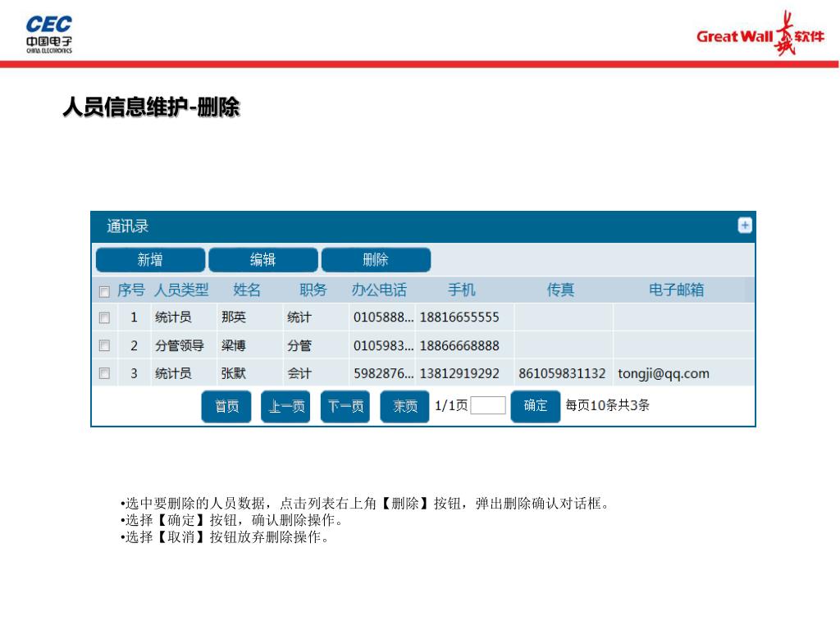The width and height of the screenshot is (840, 630).
Task: Select the name cell 张默
Action: coord(234,373)
